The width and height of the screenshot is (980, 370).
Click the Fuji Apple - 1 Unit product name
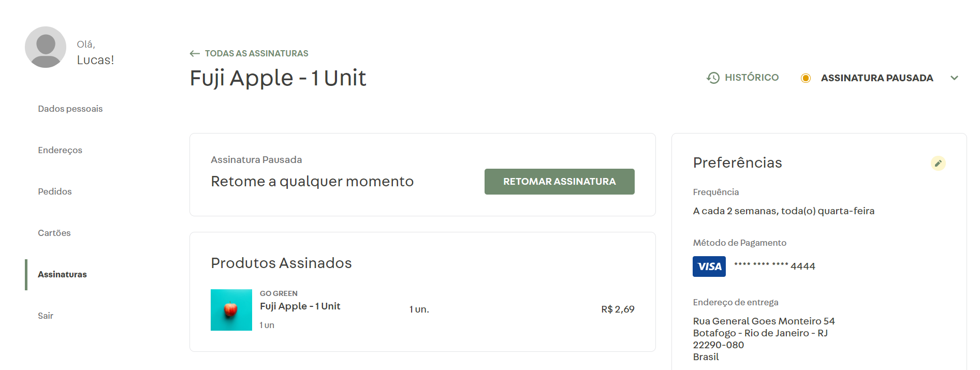300,306
